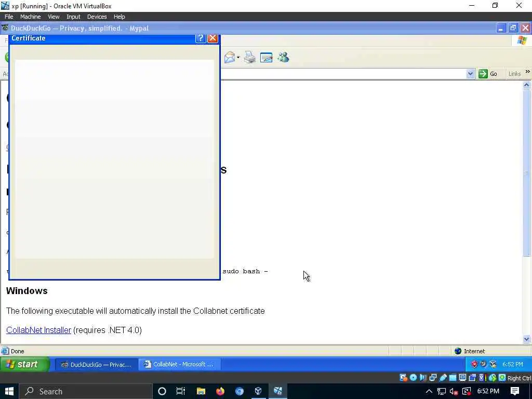
Task: Click the Windows flag throbber logo
Action: pos(522,41)
